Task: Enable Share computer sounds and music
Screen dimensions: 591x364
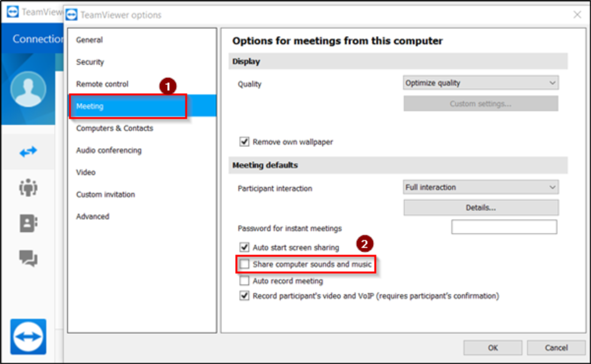Action: pyautogui.click(x=244, y=265)
